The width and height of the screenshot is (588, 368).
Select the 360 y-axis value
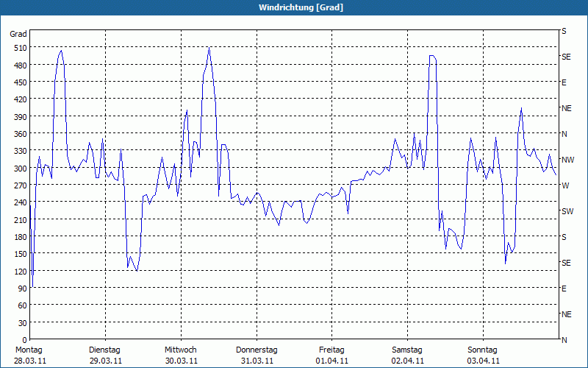(21, 134)
